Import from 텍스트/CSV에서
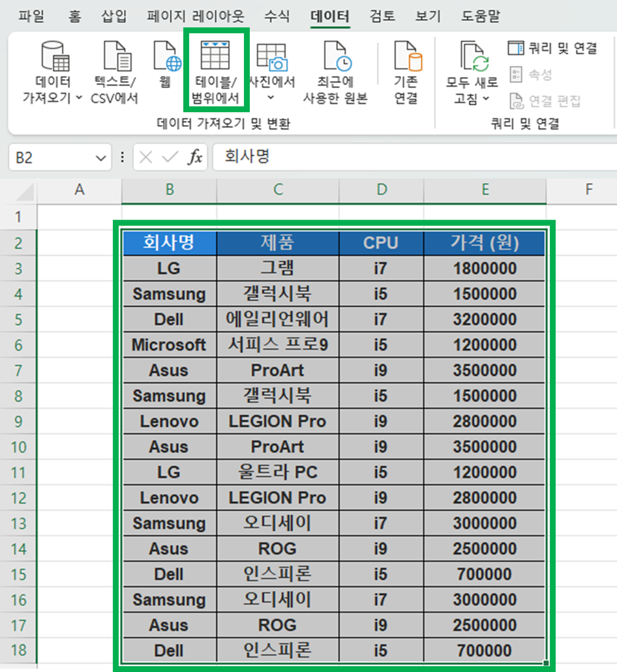617x672 pixels. [x=115, y=72]
